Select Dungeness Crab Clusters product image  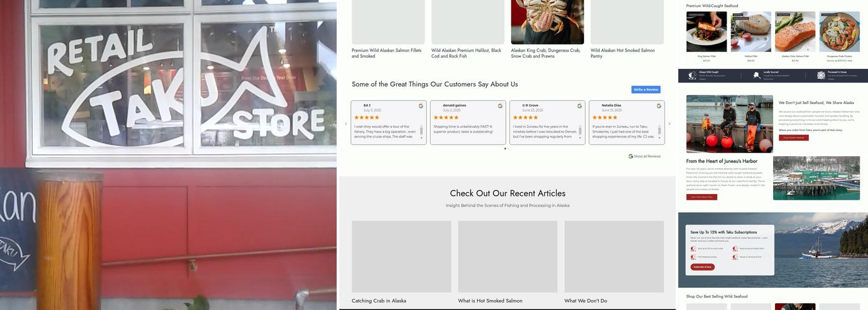[839, 32]
